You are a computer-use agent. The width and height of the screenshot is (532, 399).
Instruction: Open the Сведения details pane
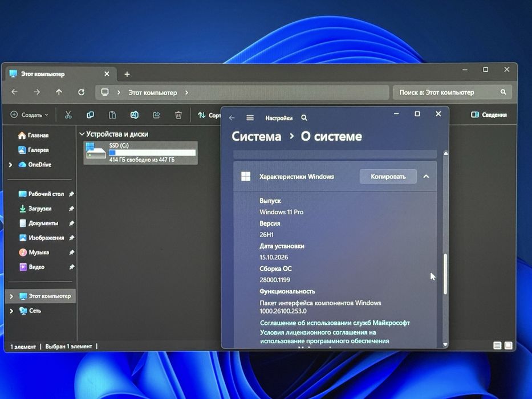pyautogui.click(x=489, y=115)
